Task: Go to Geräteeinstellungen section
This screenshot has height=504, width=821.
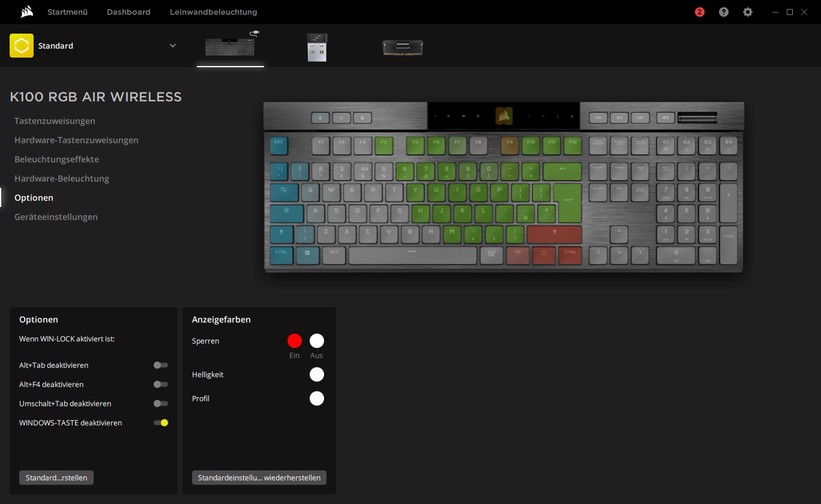Action: (x=56, y=217)
